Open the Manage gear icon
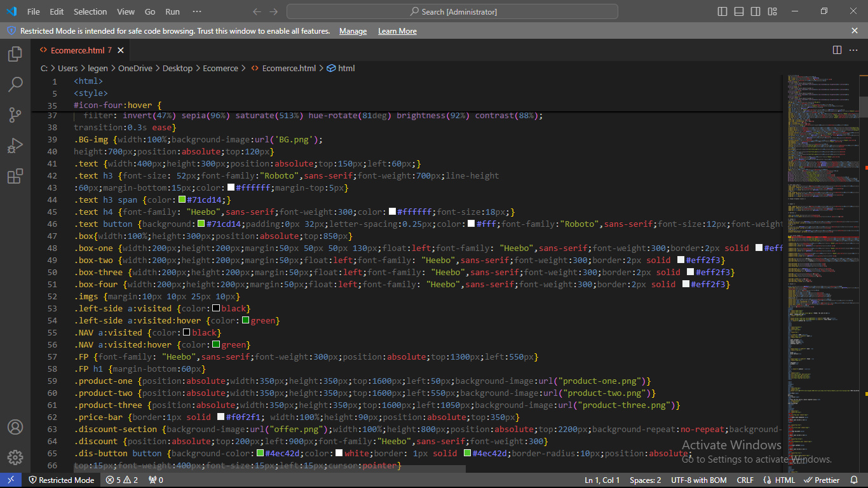The height and width of the screenshot is (488, 868). coord(15,457)
